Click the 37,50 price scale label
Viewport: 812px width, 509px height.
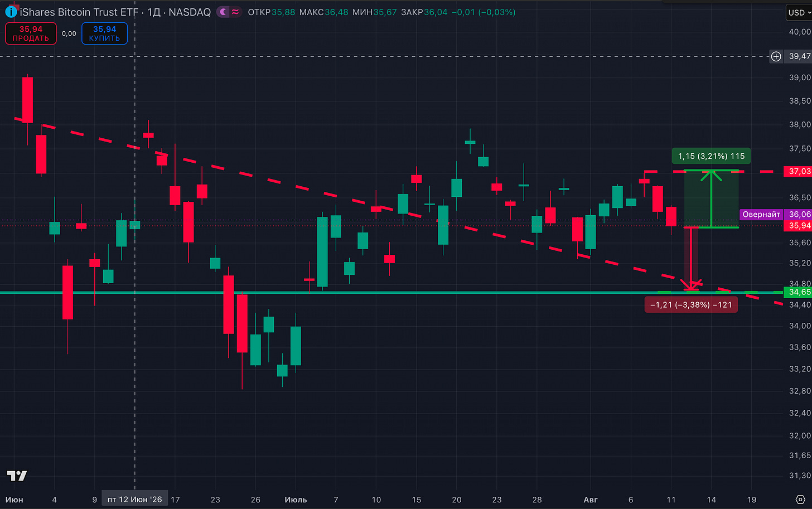pos(800,148)
